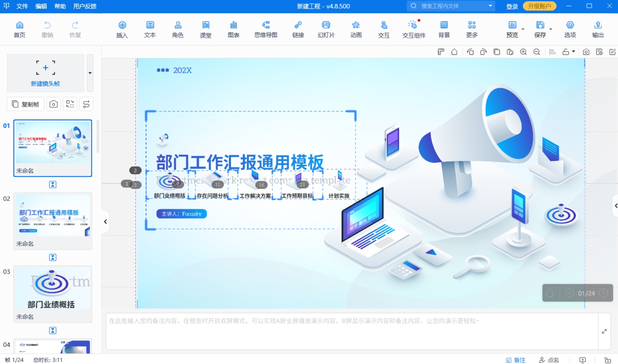
Task: Click the notes input area below the canvas
Action: click(352, 331)
